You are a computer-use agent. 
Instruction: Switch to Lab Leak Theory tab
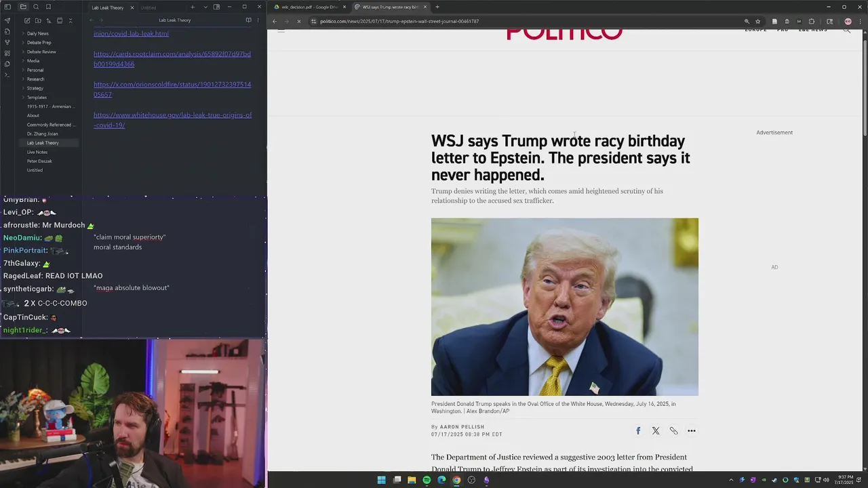(107, 7)
